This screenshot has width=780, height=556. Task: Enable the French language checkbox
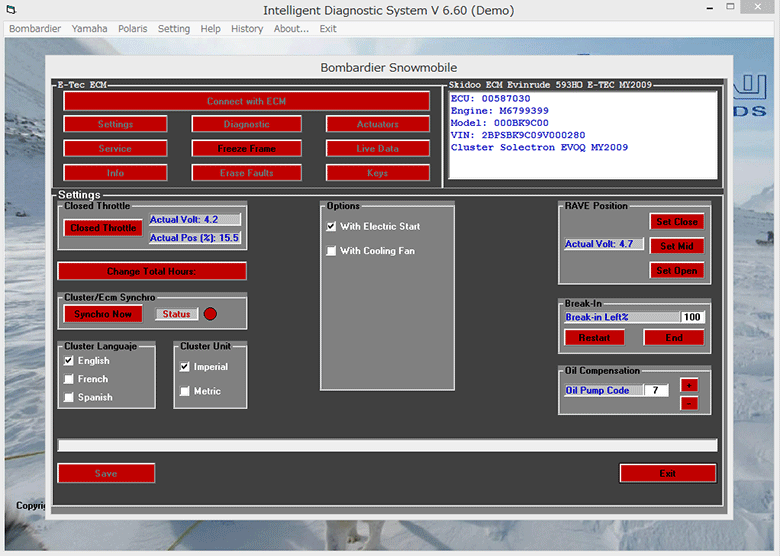(69, 379)
